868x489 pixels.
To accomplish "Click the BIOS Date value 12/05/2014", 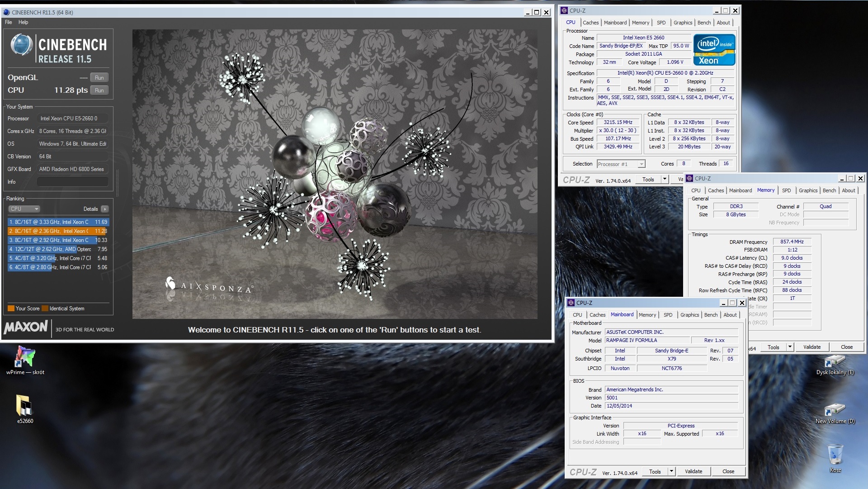I will (x=671, y=406).
